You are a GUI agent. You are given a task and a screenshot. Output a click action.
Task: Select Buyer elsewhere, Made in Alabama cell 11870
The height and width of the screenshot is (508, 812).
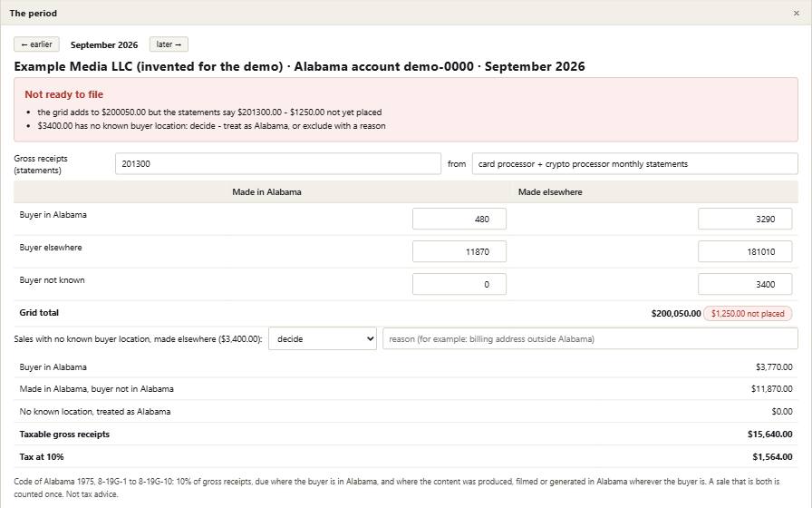coord(459,251)
